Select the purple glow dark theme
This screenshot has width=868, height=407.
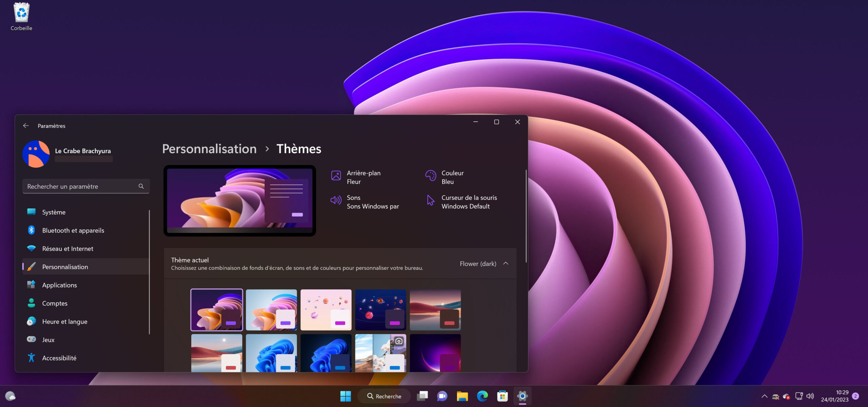click(435, 353)
